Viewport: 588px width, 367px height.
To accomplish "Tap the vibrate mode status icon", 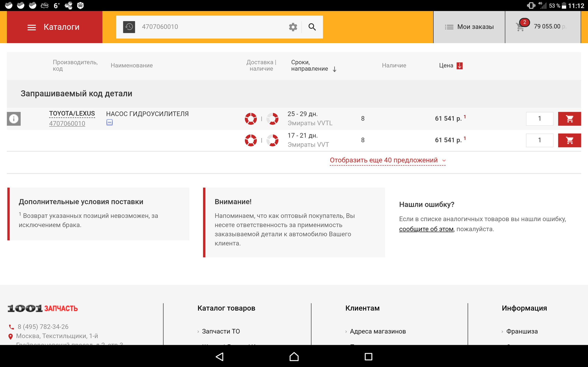I will tap(531, 5).
